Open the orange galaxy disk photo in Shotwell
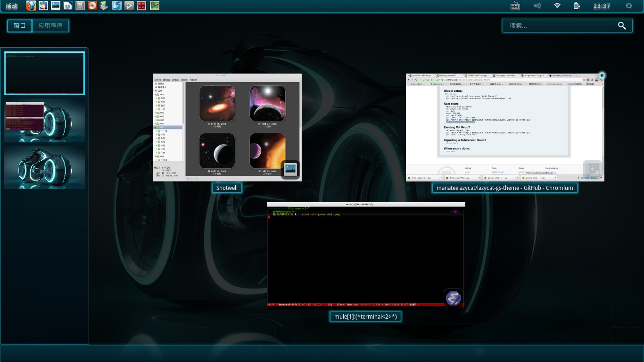The image size is (644, 362). coord(217,103)
